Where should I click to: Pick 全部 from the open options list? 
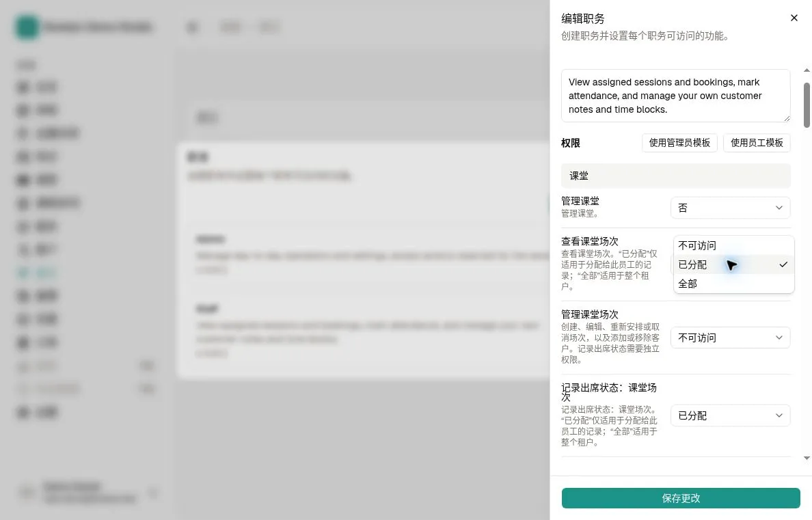734,284
